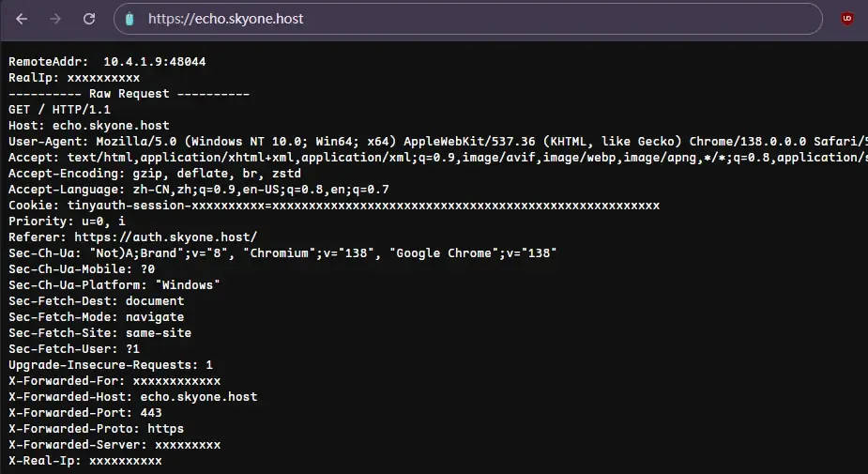Click the RealIp line
The width and height of the screenshot is (868, 474).
(74, 78)
